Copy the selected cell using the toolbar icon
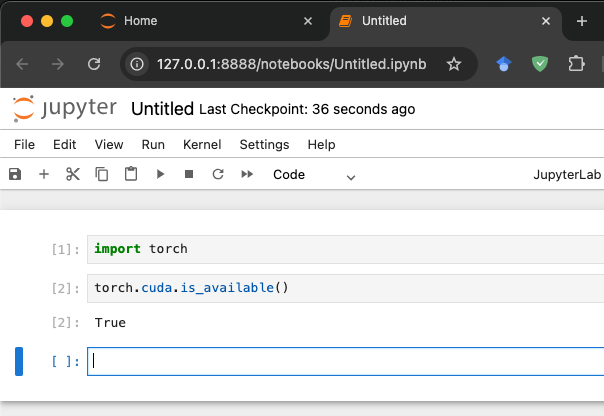 coord(102,174)
